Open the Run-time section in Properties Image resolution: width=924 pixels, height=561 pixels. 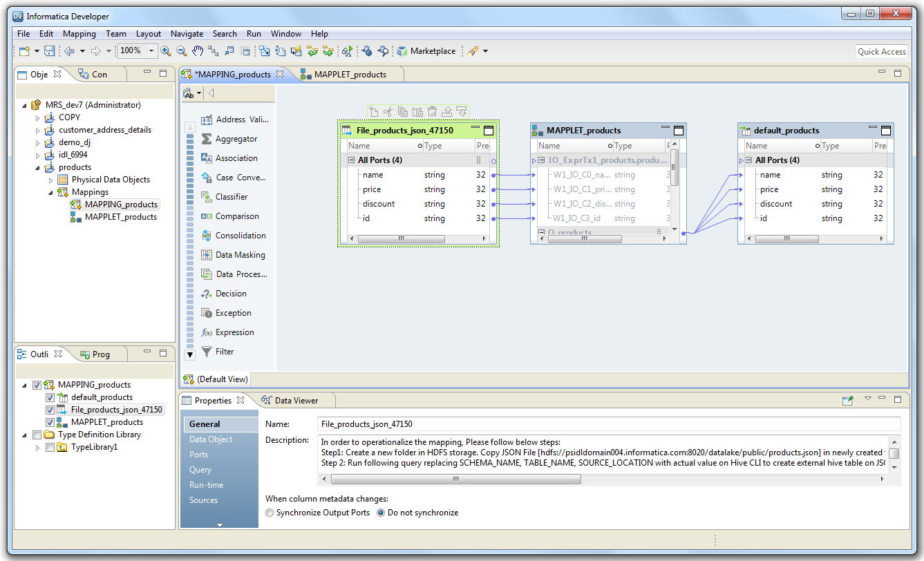[206, 485]
